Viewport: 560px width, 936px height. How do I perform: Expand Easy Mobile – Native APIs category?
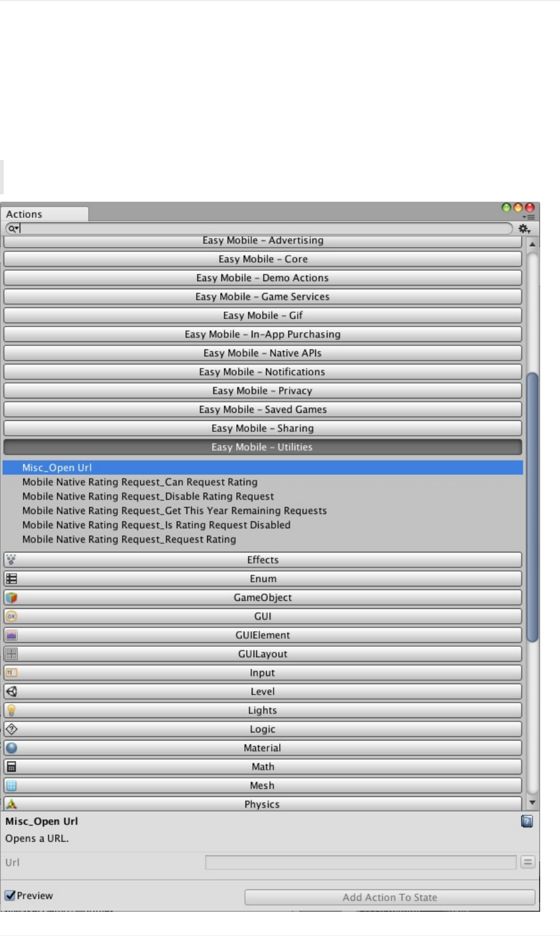click(x=263, y=353)
